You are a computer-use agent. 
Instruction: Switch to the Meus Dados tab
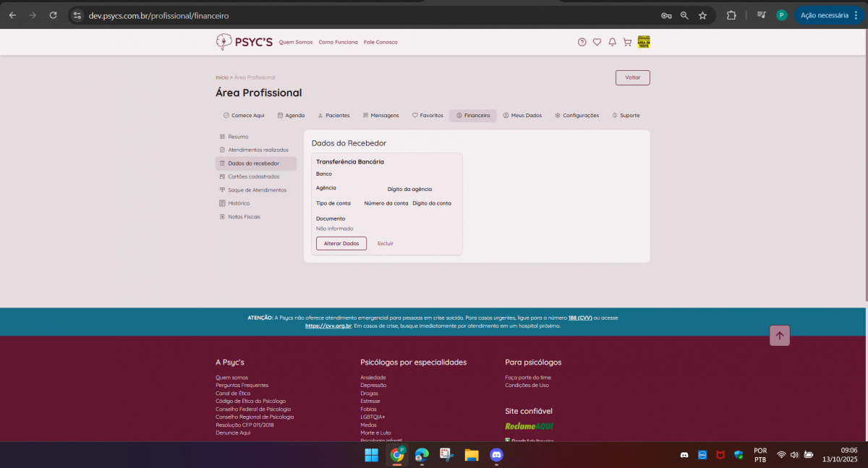[x=522, y=116]
